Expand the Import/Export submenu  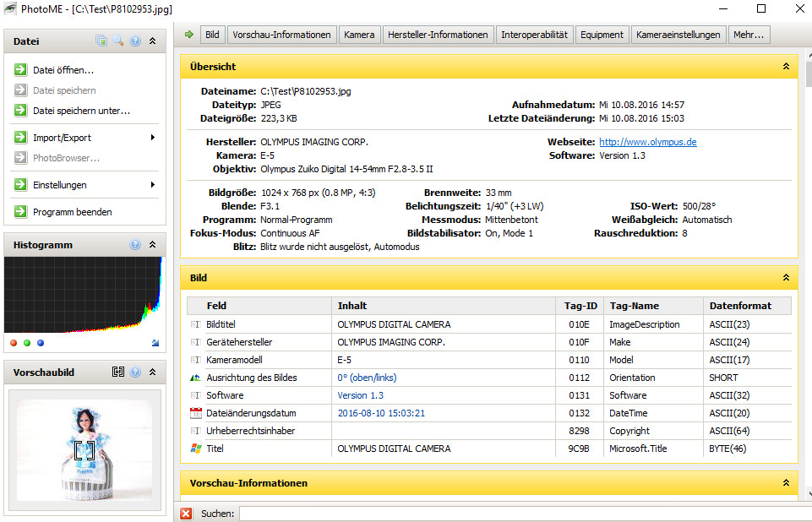[153, 138]
